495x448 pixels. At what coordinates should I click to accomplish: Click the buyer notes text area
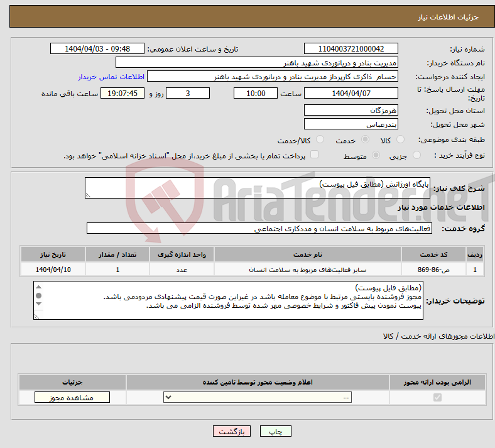pos(228,300)
